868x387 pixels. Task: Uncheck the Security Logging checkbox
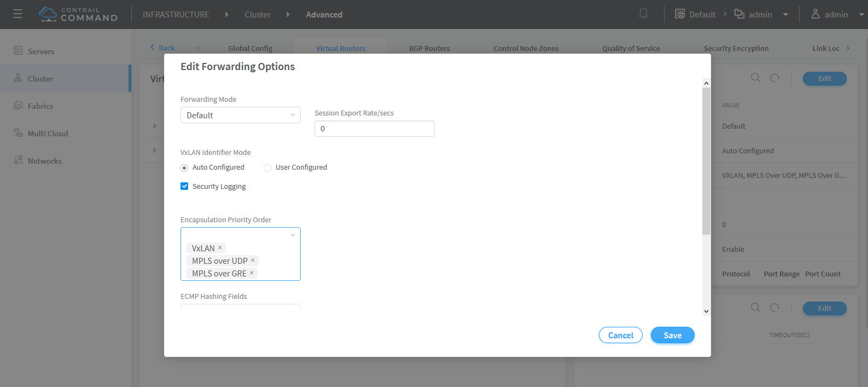pyautogui.click(x=184, y=186)
